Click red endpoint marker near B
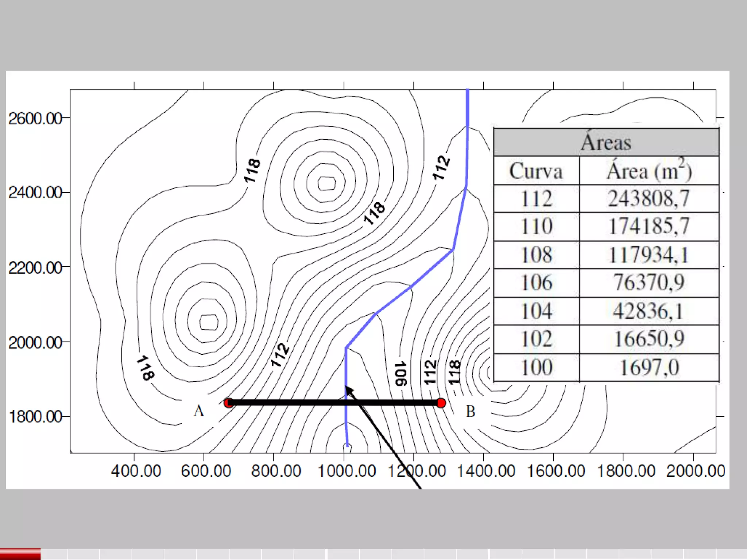The width and height of the screenshot is (747, 560). click(x=441, y=403)
